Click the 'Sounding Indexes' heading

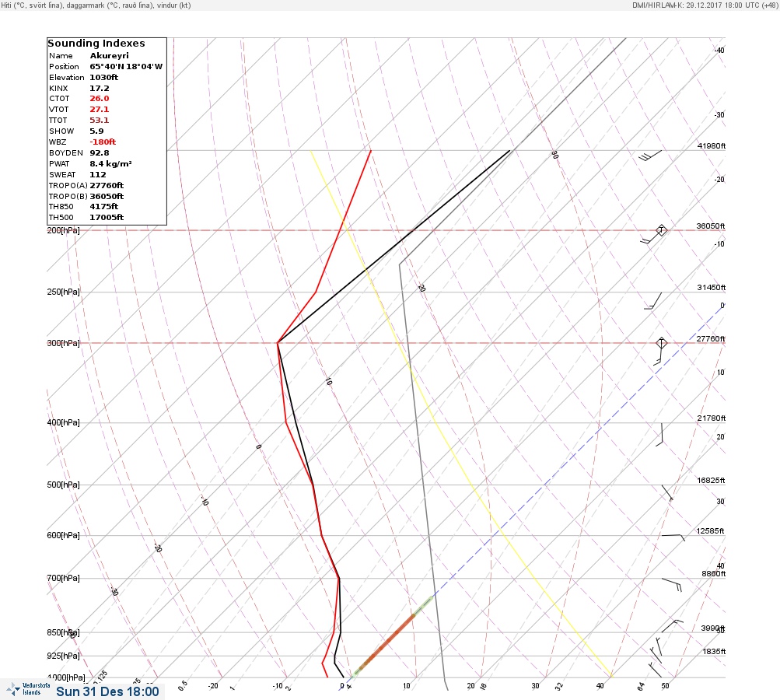tap(96, 44)
